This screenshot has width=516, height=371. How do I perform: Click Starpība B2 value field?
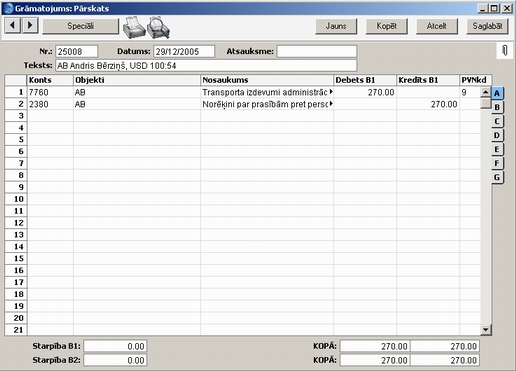click(115, 360)
